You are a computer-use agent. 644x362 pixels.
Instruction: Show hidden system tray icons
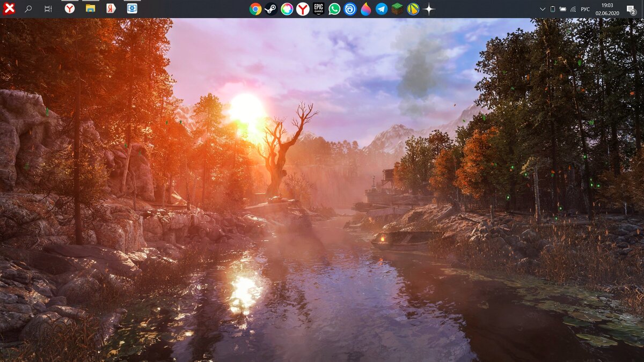point(542,9)
